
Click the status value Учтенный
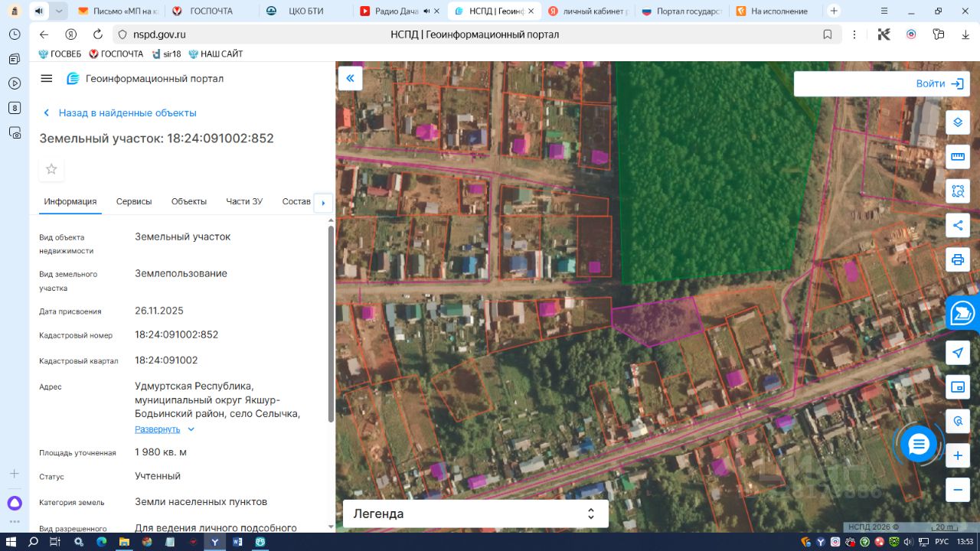158,476
